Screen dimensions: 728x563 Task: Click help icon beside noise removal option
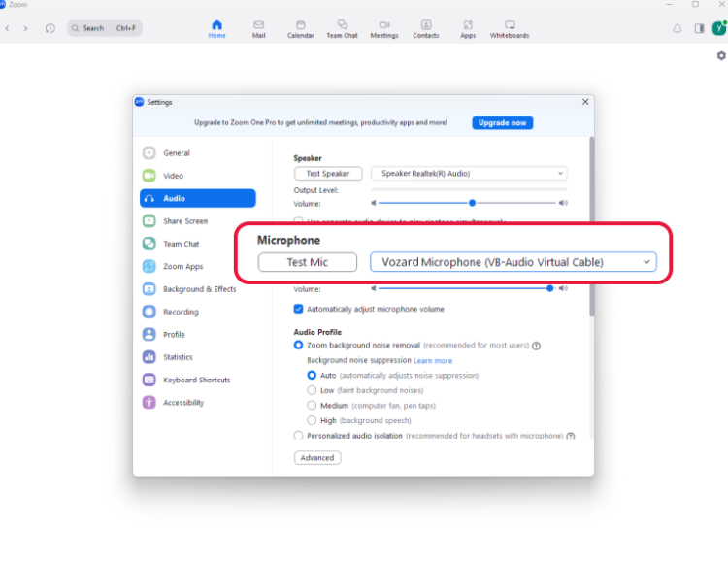point(536,346)
